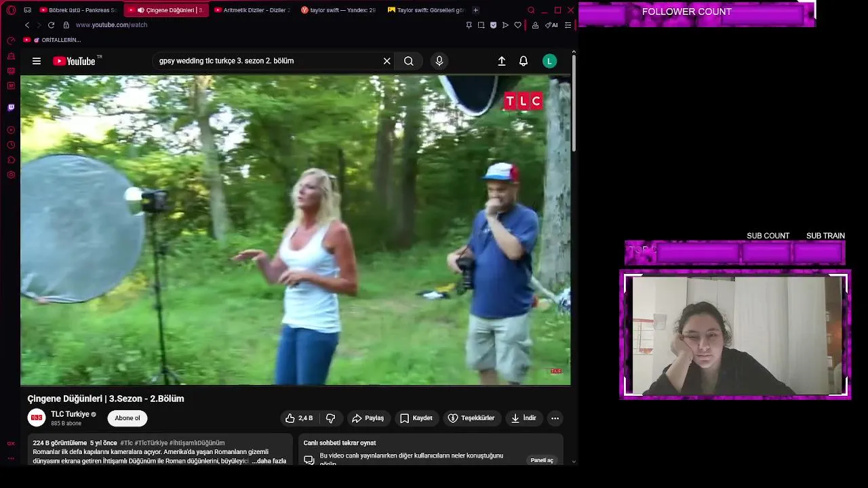Open Extensions cube in the sidebar
The width and height of the screenshot is (868, 488).
pyautogui.click(x=11, y=160)
